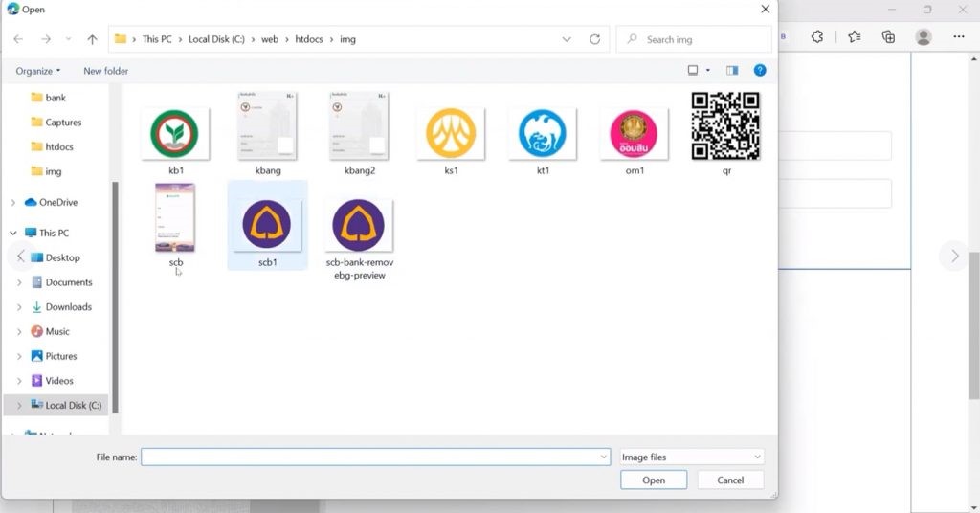Screen dimensions: 980x513
Task: Open browser Extensions puzzle icon
Action: coord(817,36)
